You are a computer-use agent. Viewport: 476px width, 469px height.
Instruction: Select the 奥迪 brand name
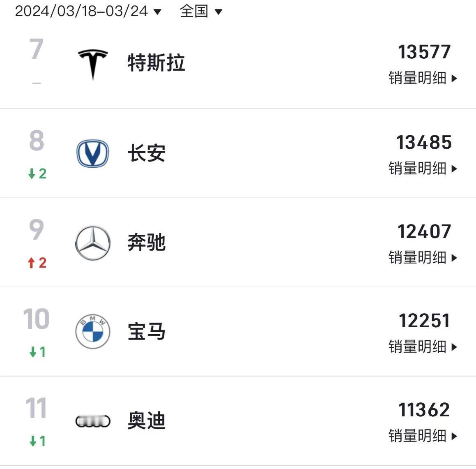tap(147, 421)
